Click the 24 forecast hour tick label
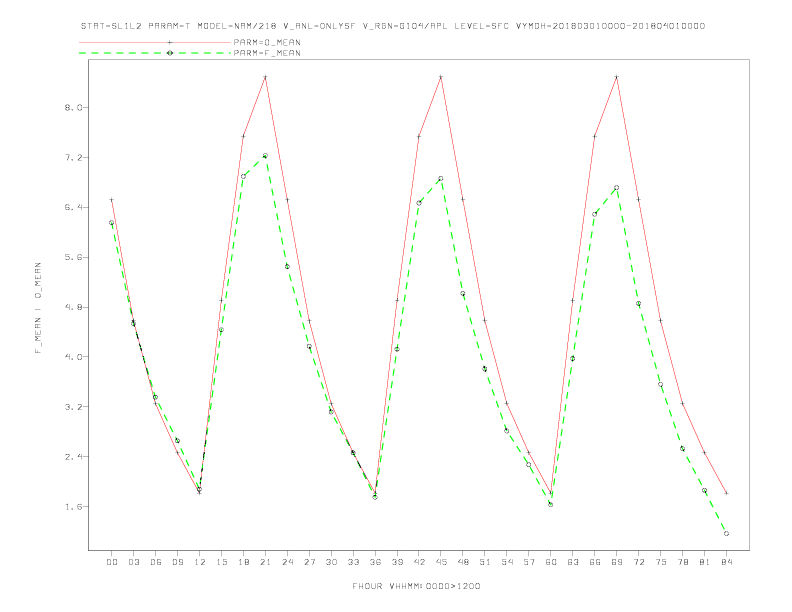This screenshot has width=792, height=612. point(287,562)
